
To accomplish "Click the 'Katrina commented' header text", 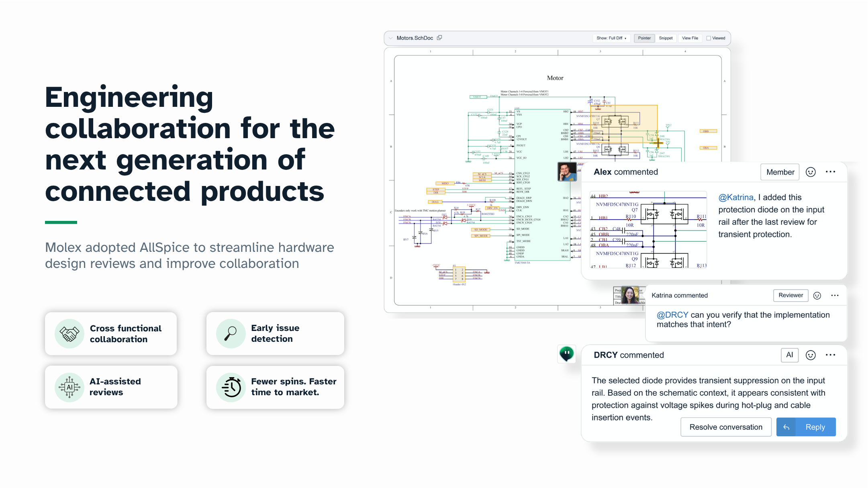I will coord(679,295).
